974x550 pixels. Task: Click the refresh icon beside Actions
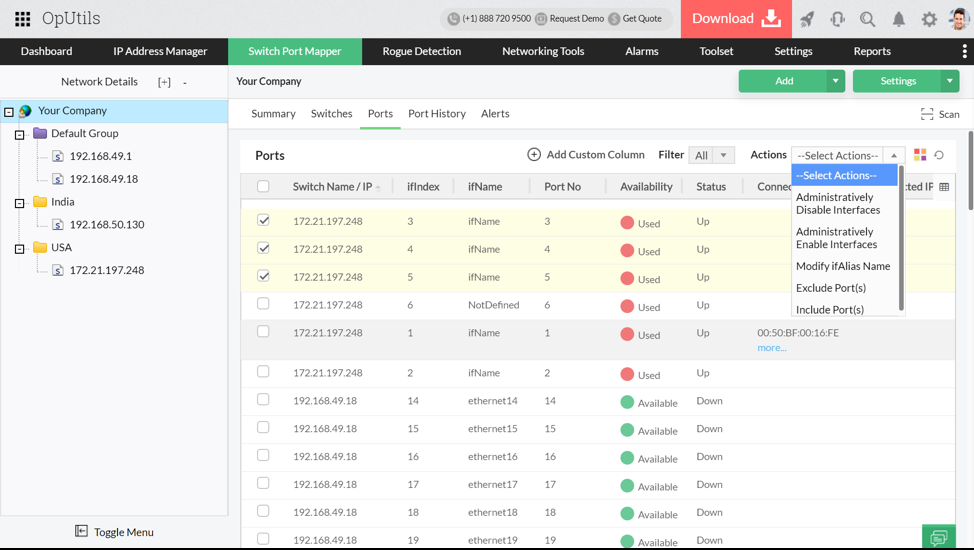coord(939,155)
